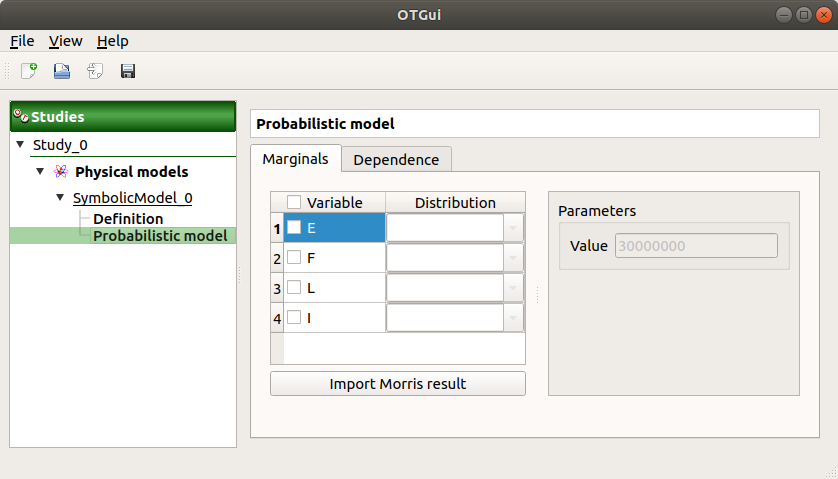838x479 pixels.
Task: Open the View menu
Action: point(65,41)
